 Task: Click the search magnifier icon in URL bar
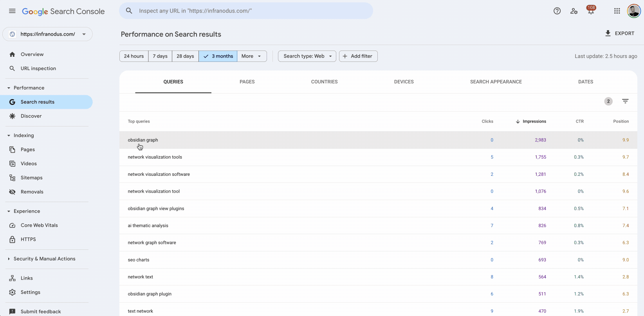pos(129,11)
